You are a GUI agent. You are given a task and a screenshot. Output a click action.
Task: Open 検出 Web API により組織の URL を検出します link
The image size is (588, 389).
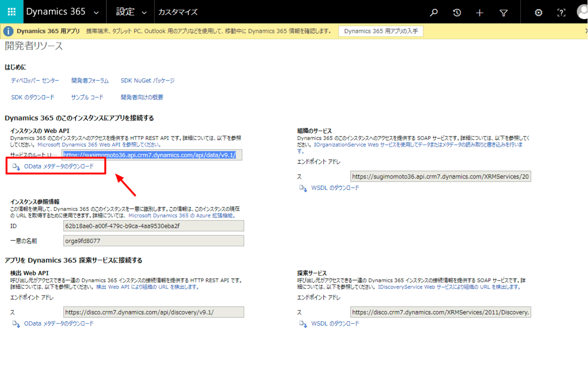147,287
